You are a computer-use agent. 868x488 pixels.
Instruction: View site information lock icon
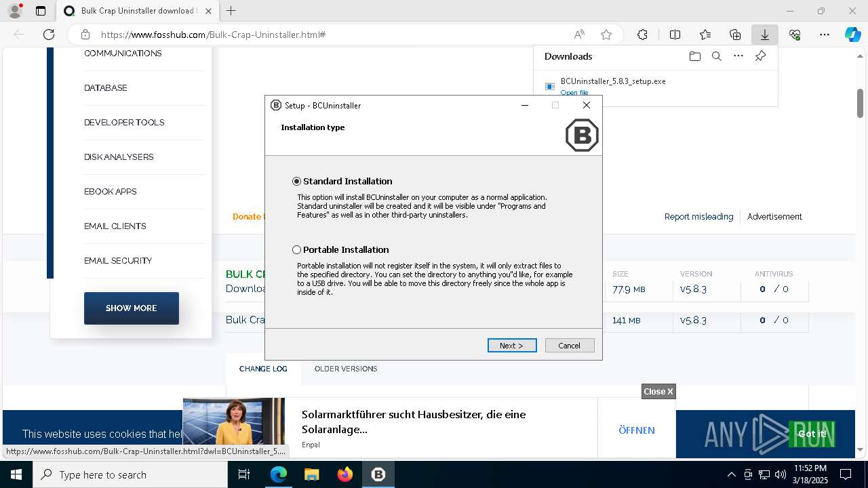pyautogui.click(x=85, y=35)
